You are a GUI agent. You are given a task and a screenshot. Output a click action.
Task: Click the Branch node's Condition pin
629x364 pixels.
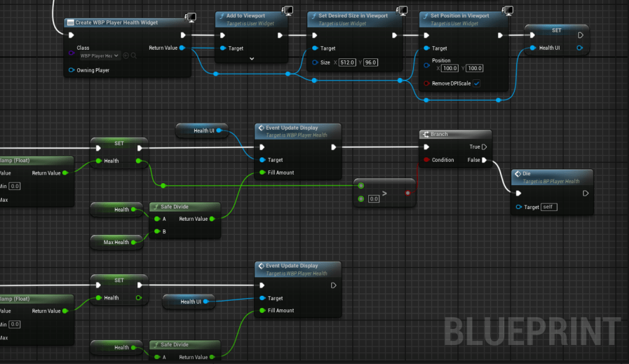point(427,160)
